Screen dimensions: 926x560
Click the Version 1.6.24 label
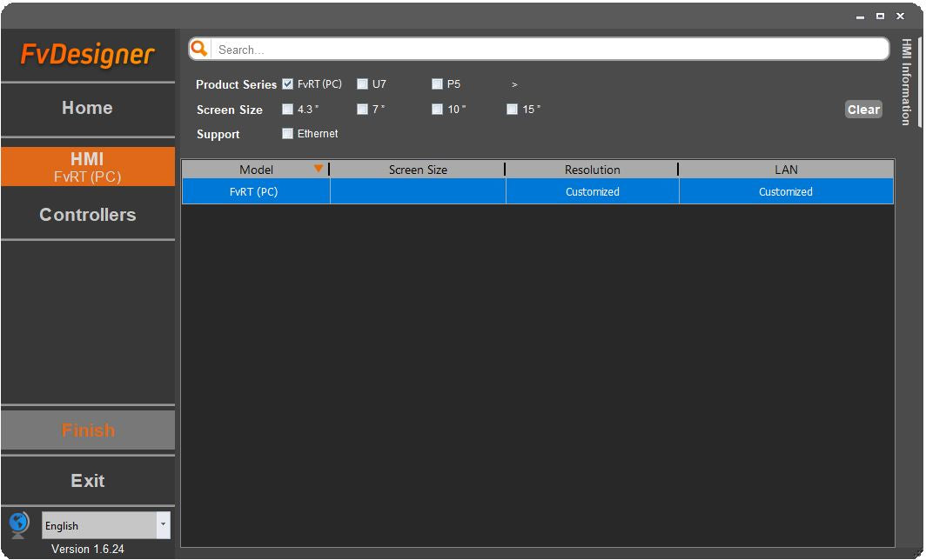87,549
